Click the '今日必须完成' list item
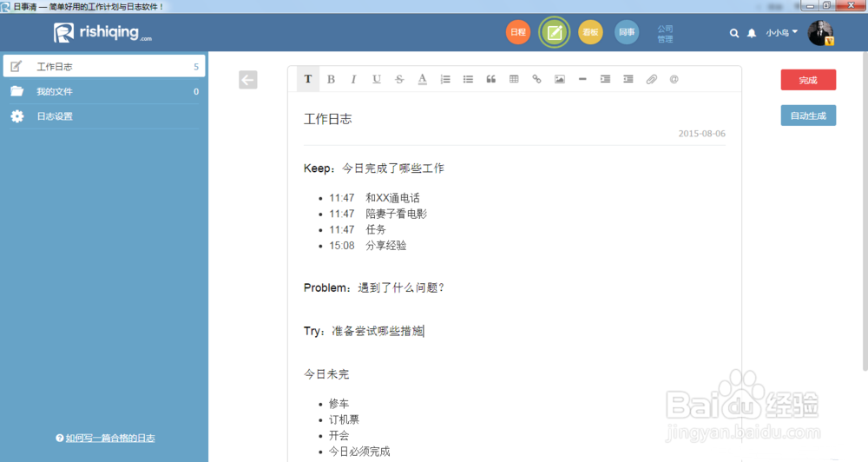The width and height of the screenshot is (868, 462). tap(359, 451)
